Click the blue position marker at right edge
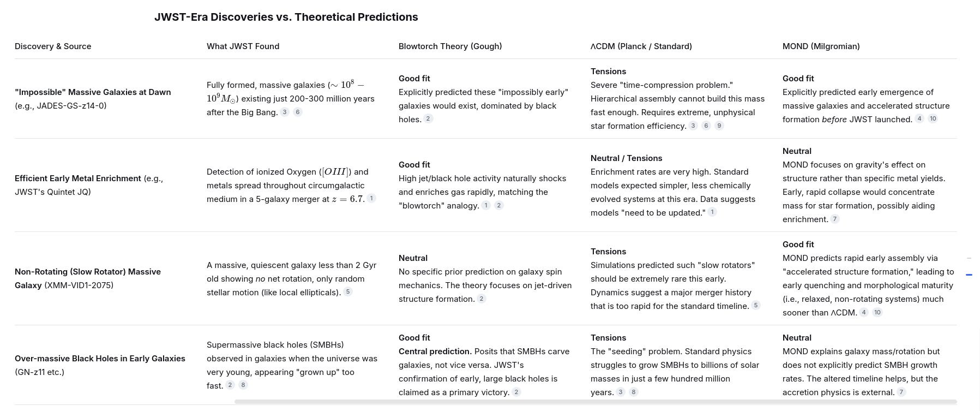 coord(969,275)
